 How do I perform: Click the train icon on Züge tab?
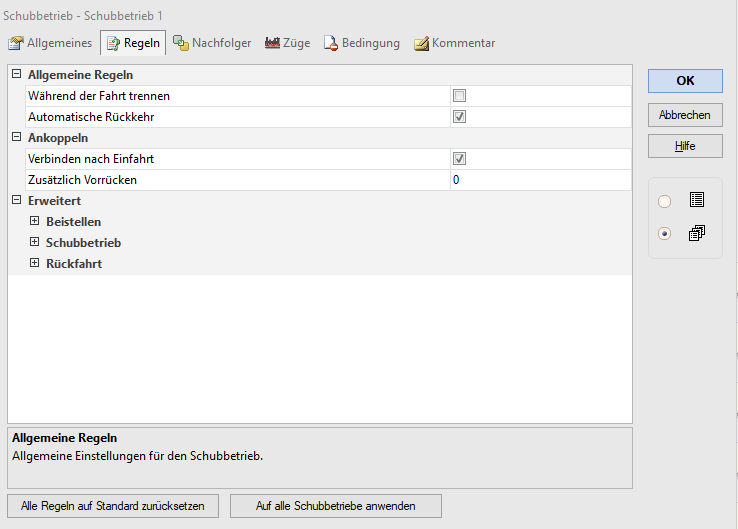pyautogui.click(x=272, y=43)
